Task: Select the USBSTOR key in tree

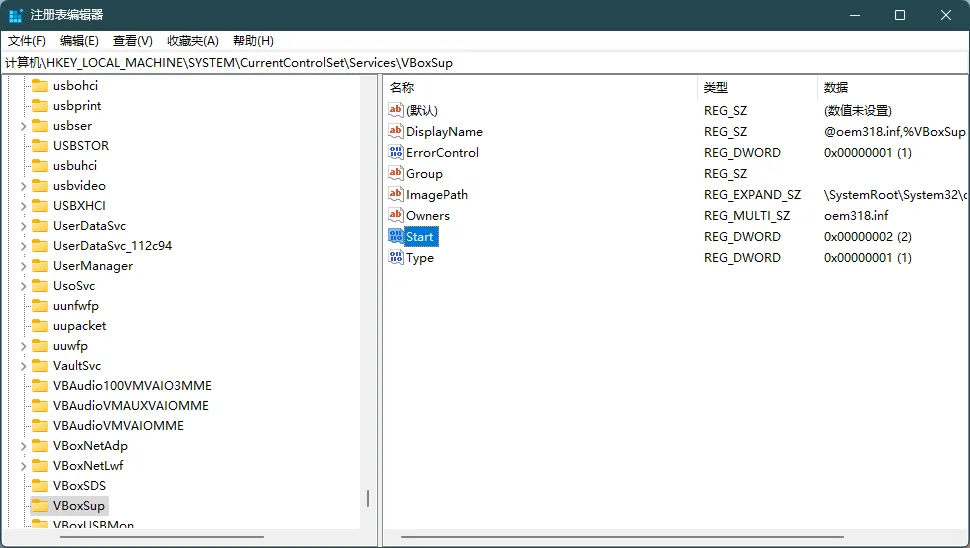Action: tap(81, 146)
